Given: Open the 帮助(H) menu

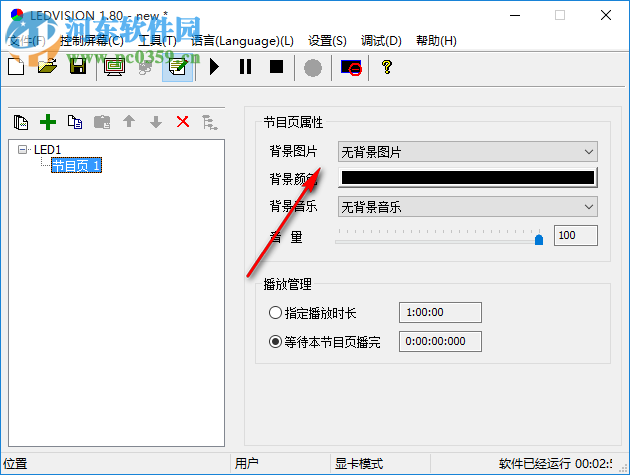Looking at the screenshot, I should click(436, 41).
